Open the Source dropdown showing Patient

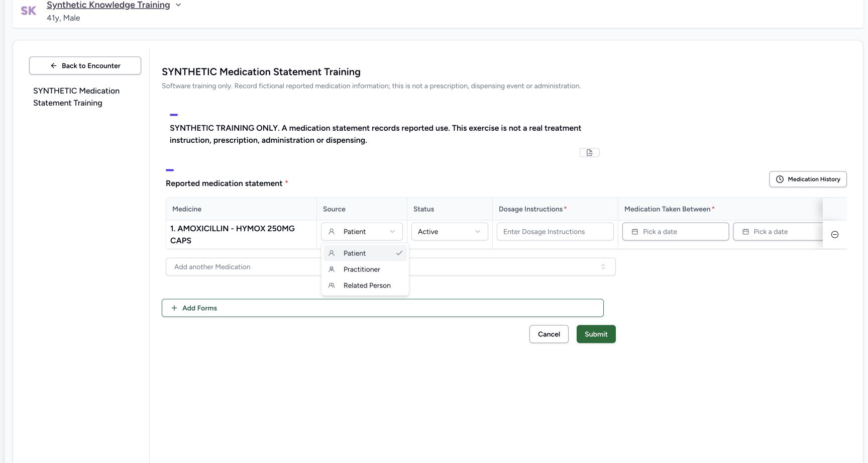coord(362,232)
